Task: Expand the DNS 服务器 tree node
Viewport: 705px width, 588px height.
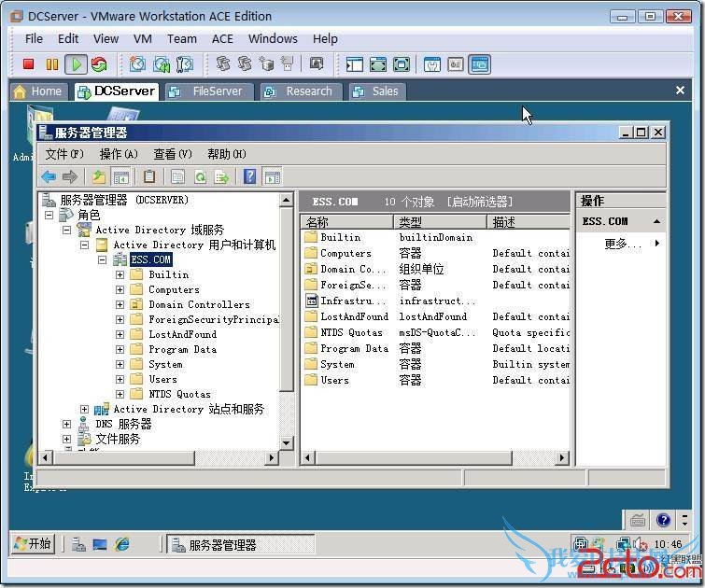Action: (67, 424)
